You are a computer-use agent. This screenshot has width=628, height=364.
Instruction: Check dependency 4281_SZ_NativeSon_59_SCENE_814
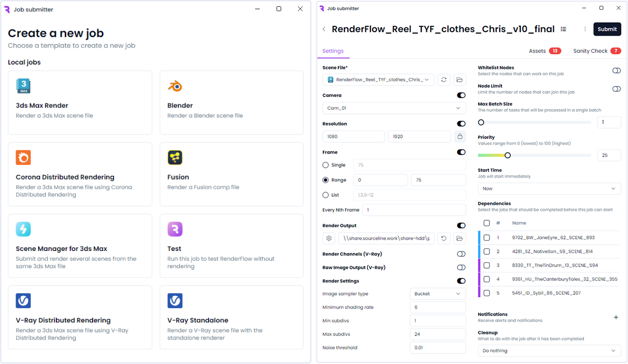click(x=486, y=251)
